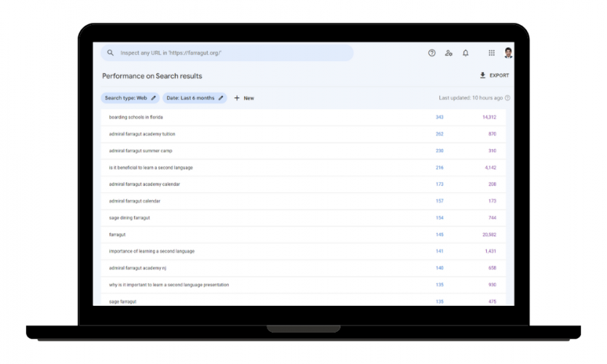Click impressions value 4,142
This screenshot has height=364, width=607.
pyautogui.click(x=490, y=167)
